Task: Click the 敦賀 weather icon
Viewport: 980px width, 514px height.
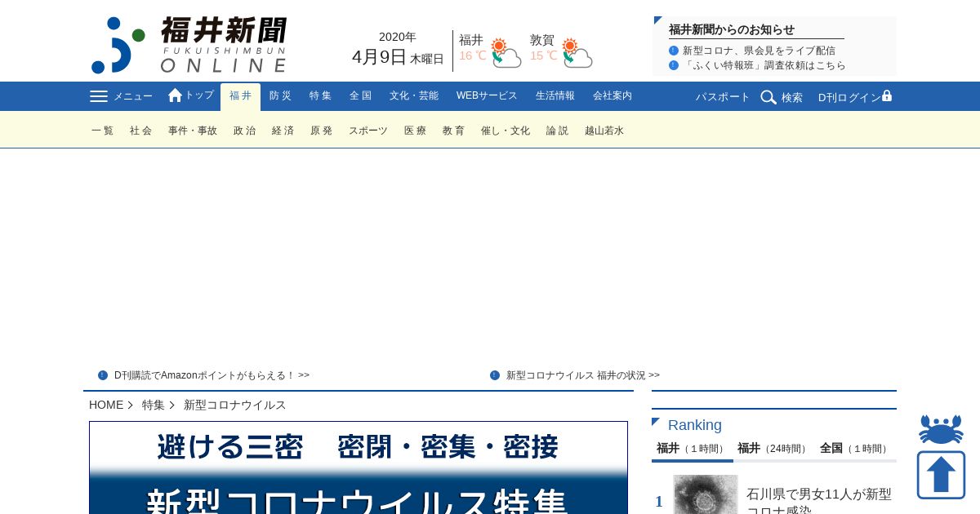Action: pyautogui.click(x=577, y=52)
